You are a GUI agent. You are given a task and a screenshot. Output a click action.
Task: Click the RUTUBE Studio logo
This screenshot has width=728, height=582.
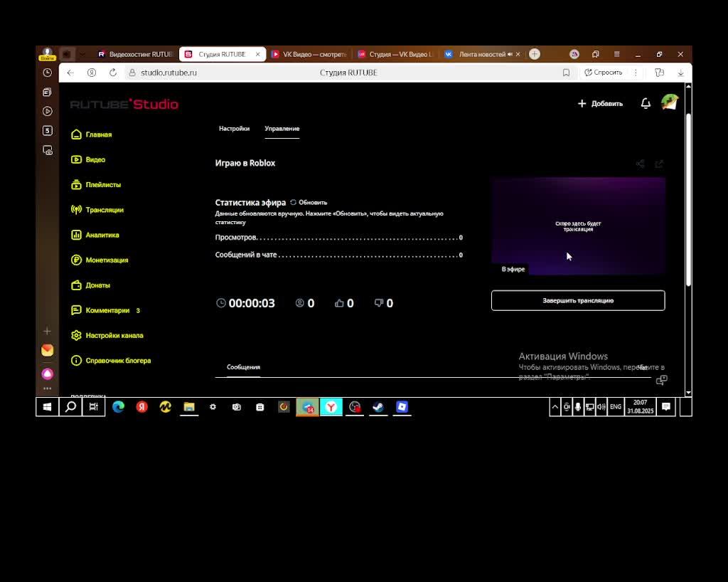(x=124, y=104)
